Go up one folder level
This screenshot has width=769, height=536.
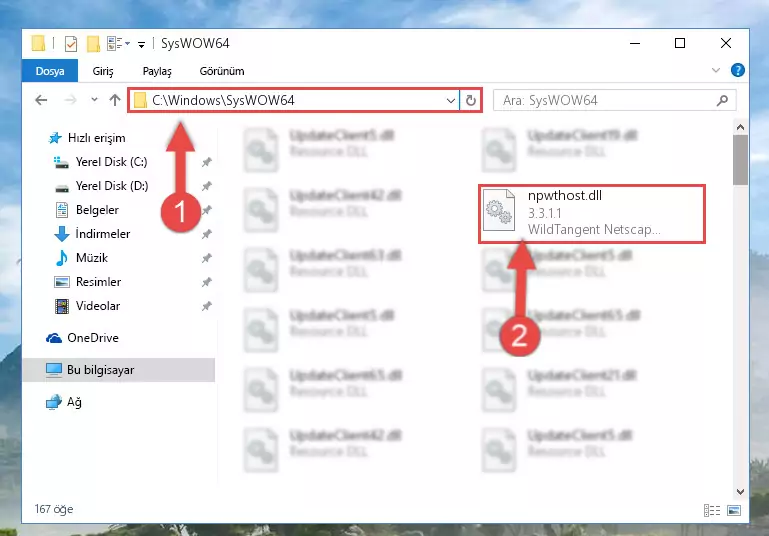(115, 100)
